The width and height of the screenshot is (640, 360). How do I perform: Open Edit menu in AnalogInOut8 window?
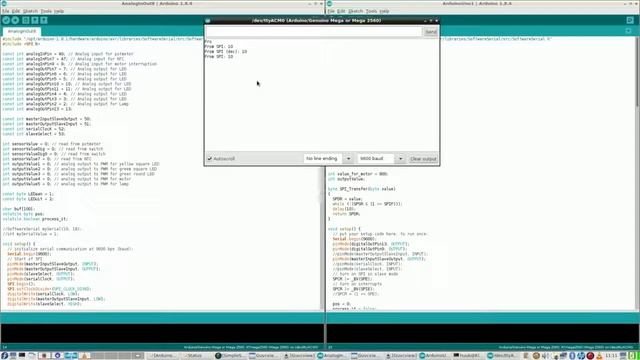pyautogui.click(x=16, y=11)
